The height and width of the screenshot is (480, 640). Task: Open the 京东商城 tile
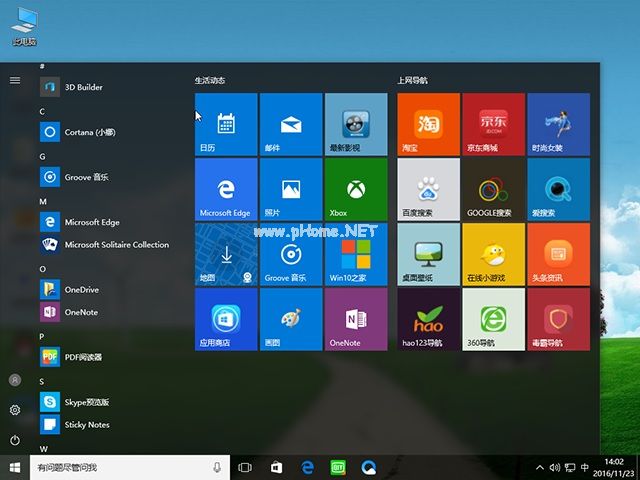click(x=492, y=124)
